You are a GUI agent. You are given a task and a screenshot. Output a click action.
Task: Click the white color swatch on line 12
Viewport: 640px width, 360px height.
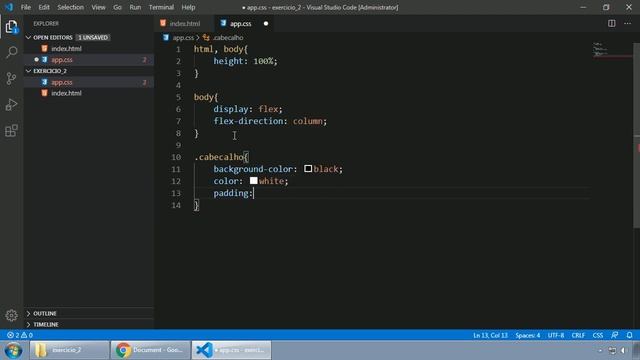(x=253, y=180)
